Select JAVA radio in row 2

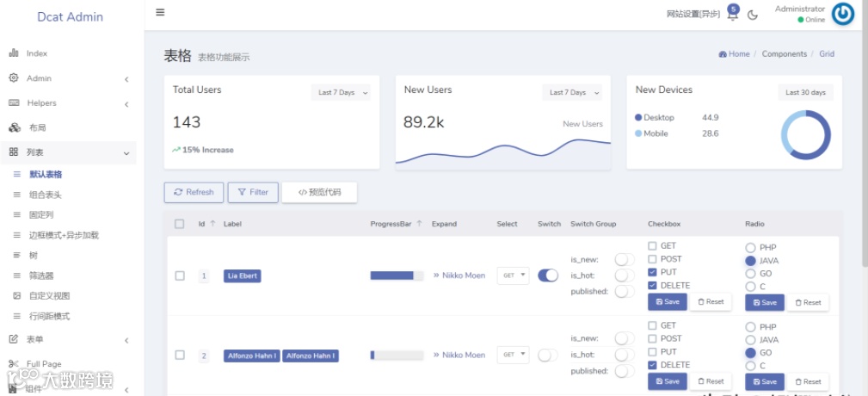(750, 340)
